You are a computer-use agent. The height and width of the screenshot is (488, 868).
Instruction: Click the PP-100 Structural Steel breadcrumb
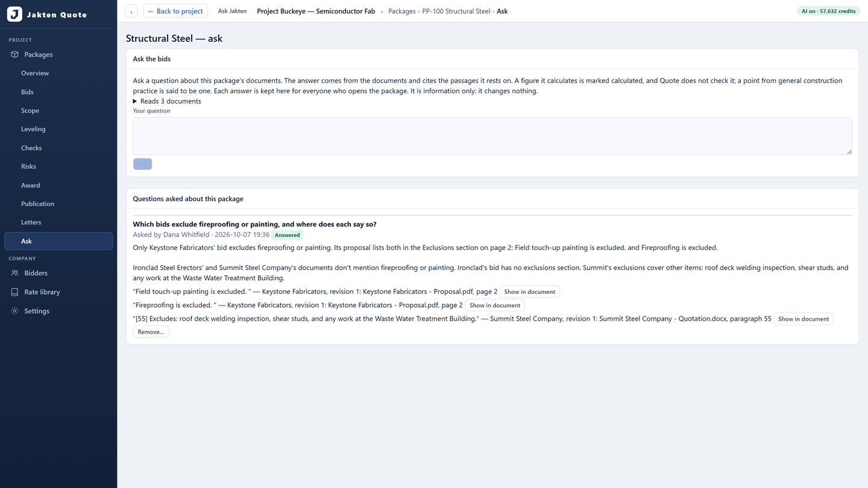click(x=456, y=11)
